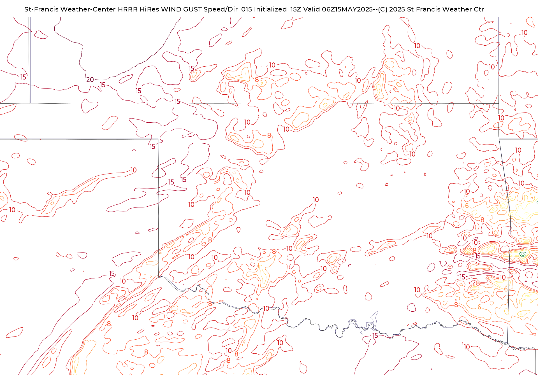Click the "015 Initialized 15Z" header text
Viewport: 538px width, 392px height.
click(271, 9)
